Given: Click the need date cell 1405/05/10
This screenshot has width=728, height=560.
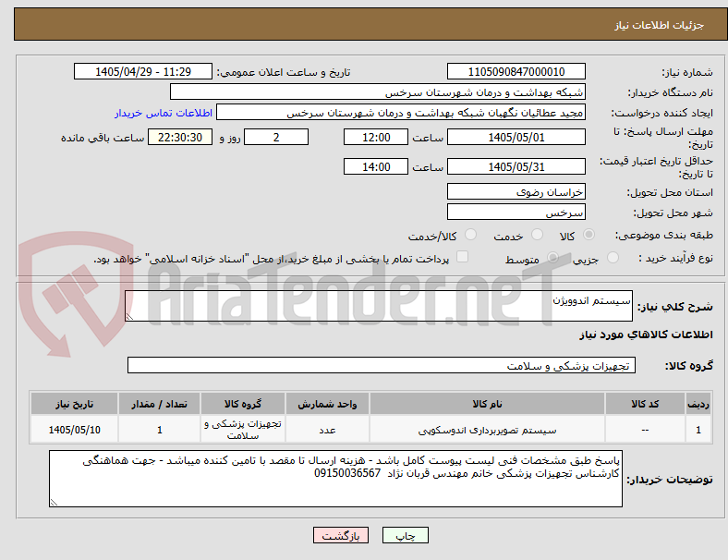Looking at the screenshot, I should [74, 430].
